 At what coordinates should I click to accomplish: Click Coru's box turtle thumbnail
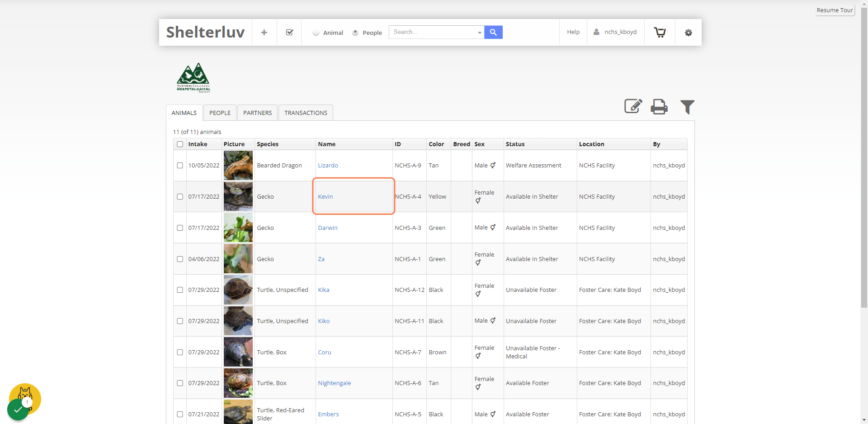tap(238, 352)
